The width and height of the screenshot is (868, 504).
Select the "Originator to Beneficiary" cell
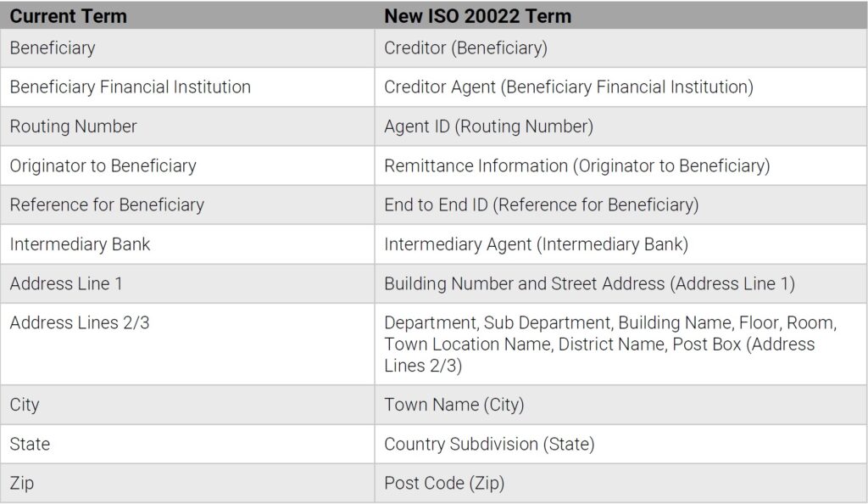click(103, 165)
